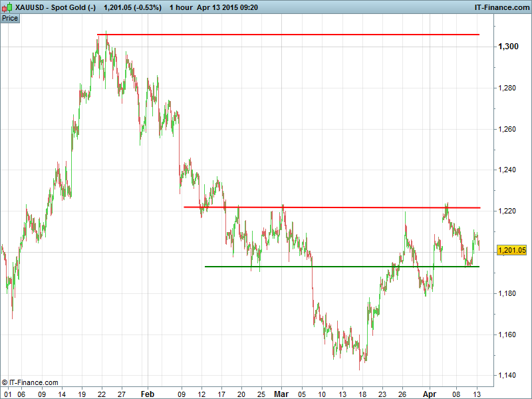The width and height of the screenshot is (532, 399).
Task: Click the 1,300 label on price axis
Action: (507, 47)
